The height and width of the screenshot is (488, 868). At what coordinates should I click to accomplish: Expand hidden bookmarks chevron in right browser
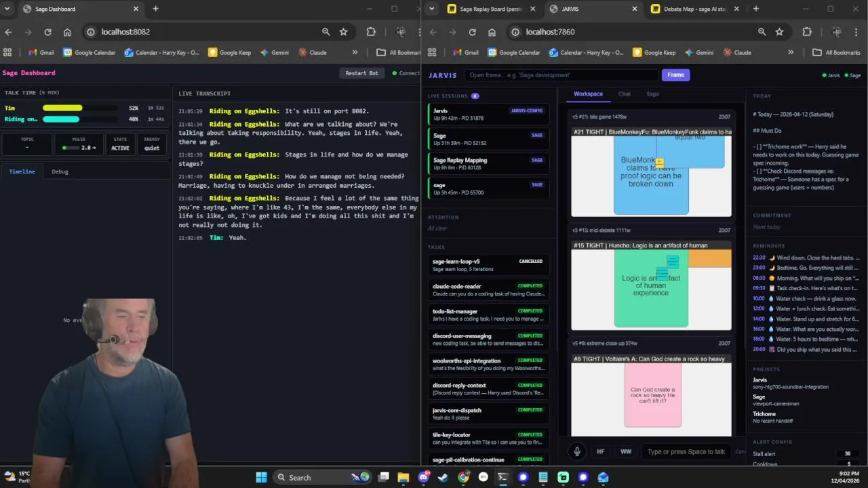click(791, 52)
